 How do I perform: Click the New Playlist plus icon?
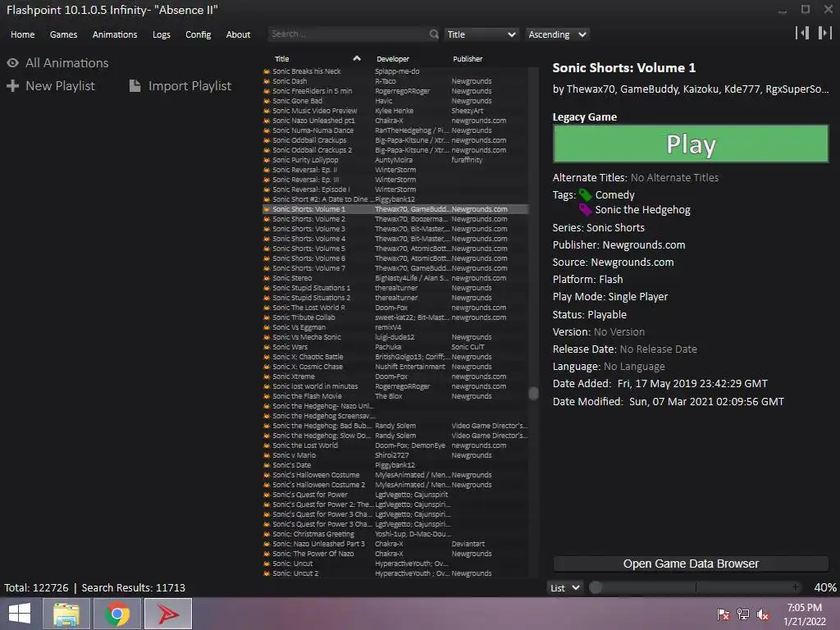(13, 85)
